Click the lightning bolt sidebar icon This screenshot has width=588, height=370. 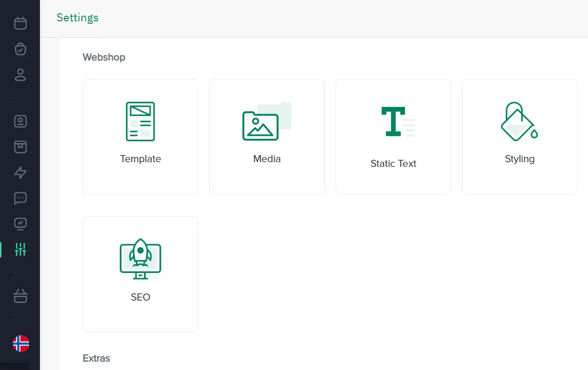pos(20,173)
